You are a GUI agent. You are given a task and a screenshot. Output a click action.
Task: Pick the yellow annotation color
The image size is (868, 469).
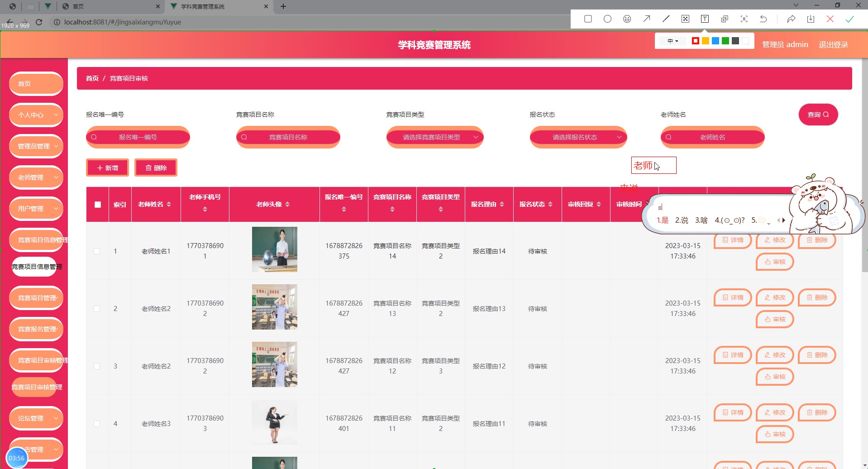coord(706,41)
